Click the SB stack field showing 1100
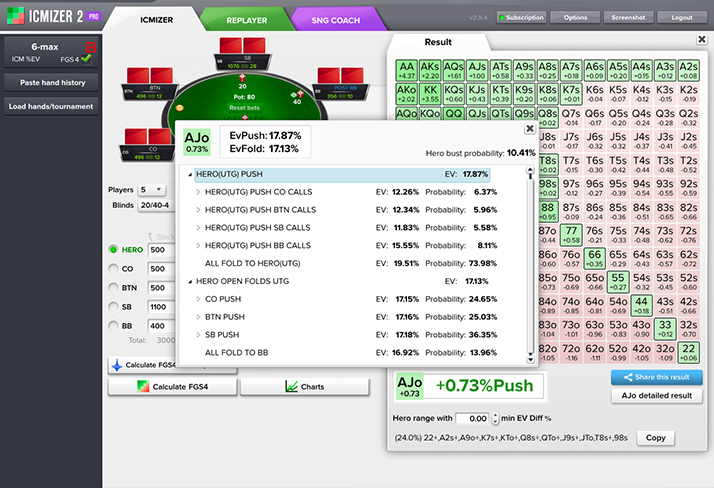 click(161, 307)
